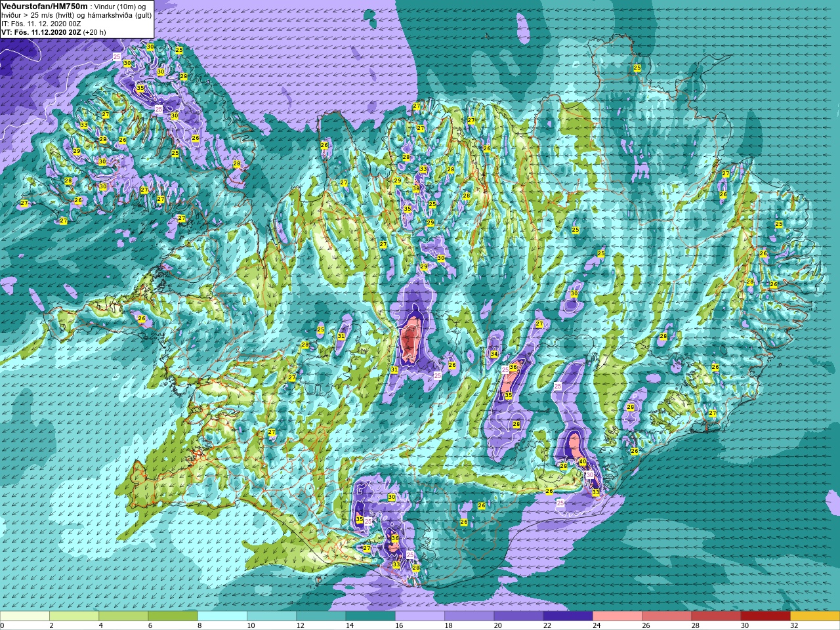This screenshot has height=630, width=840.
Task: Click the 10–12 m/s legend swatch
Action: 272,616
